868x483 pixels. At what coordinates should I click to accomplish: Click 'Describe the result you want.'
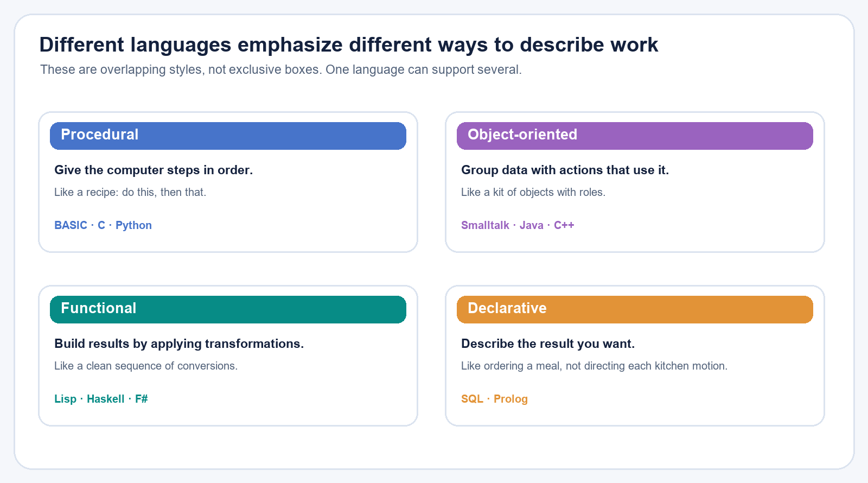point(548,344)
